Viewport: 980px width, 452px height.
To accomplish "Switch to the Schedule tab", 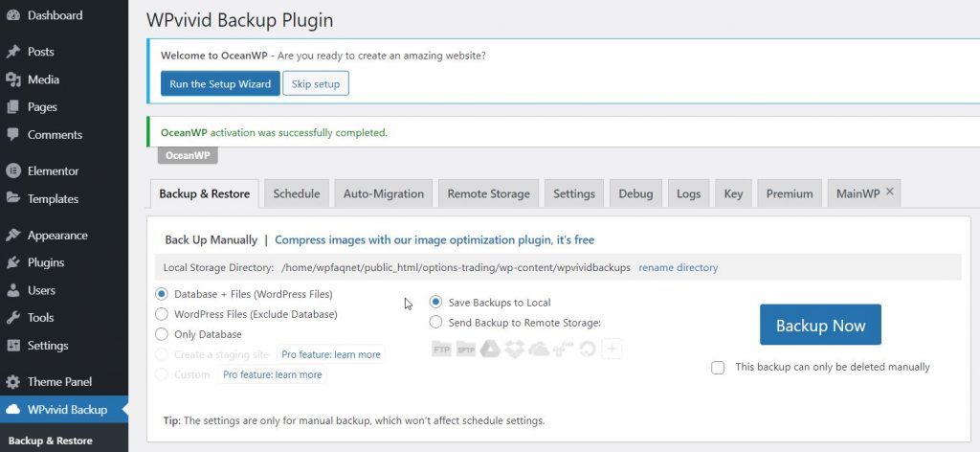I will point(296,193).
